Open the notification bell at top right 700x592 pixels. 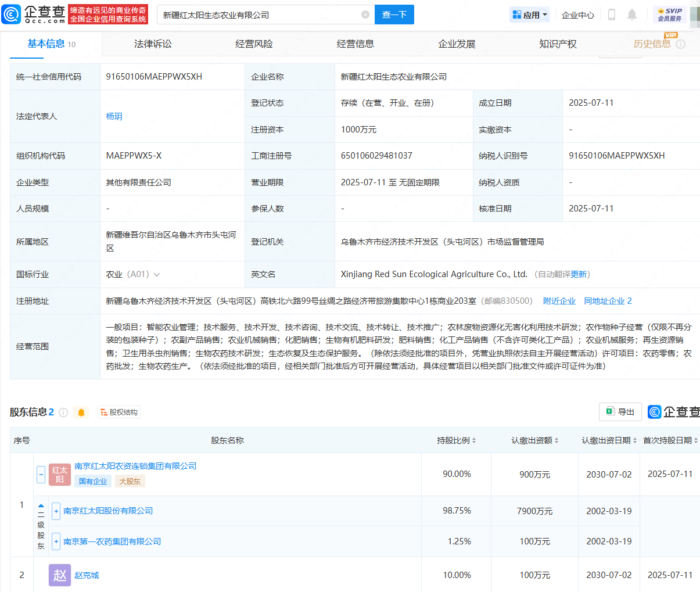[633, 15]
